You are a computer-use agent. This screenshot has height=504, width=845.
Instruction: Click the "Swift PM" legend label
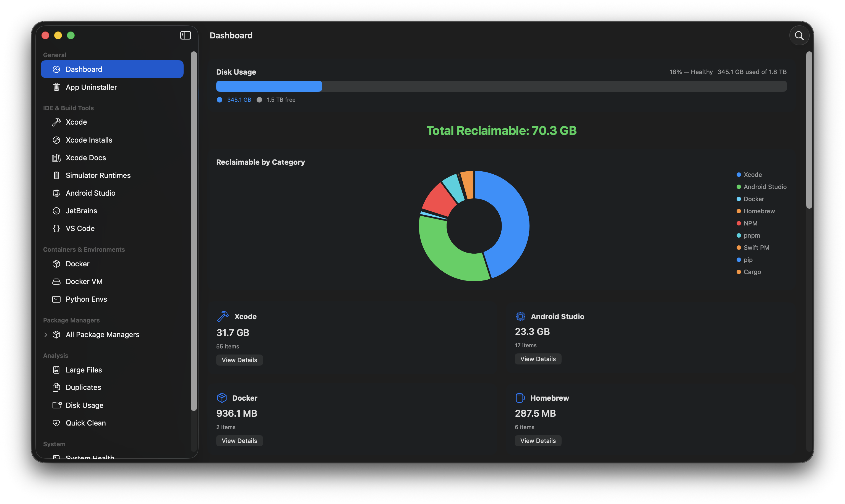click(x=756, y=248)
